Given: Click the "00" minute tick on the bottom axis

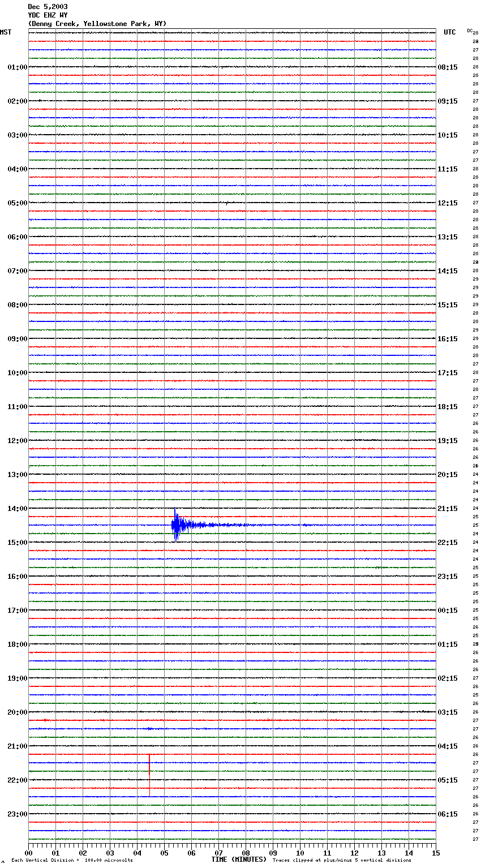Looking at the screenshot, I should [28, 853].
